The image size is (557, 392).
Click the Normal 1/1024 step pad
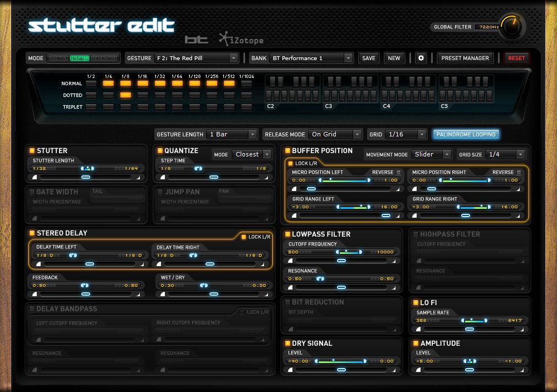pos(246,84)
